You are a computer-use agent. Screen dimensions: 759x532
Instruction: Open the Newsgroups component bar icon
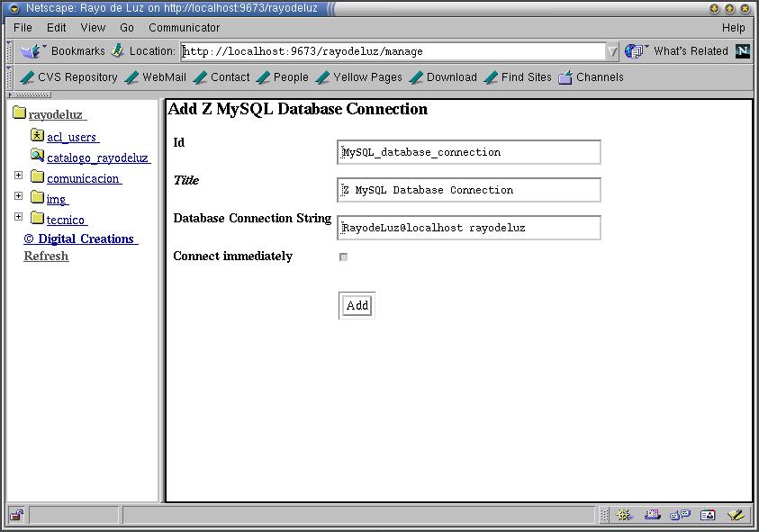[680, 515]
